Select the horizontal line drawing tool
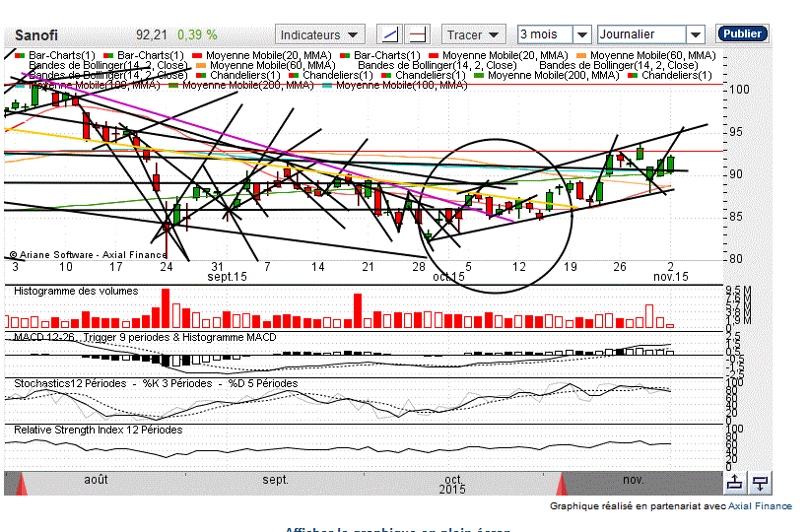The width and height of the screenshot is (808, 532). click(x=418, y=34)
